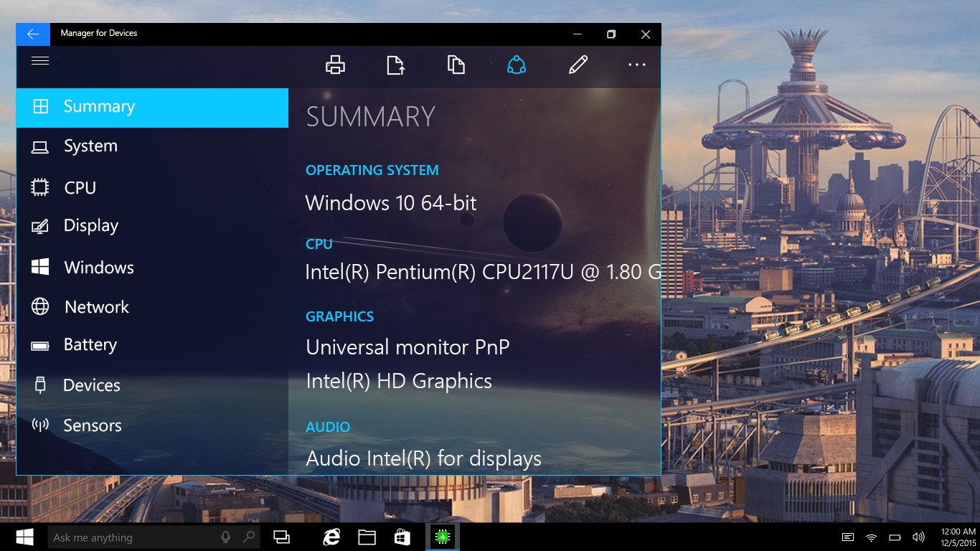Click the Wi-Fi icon in system tray
The width and height of the screenshot is (980, 551).
(872, 537)
